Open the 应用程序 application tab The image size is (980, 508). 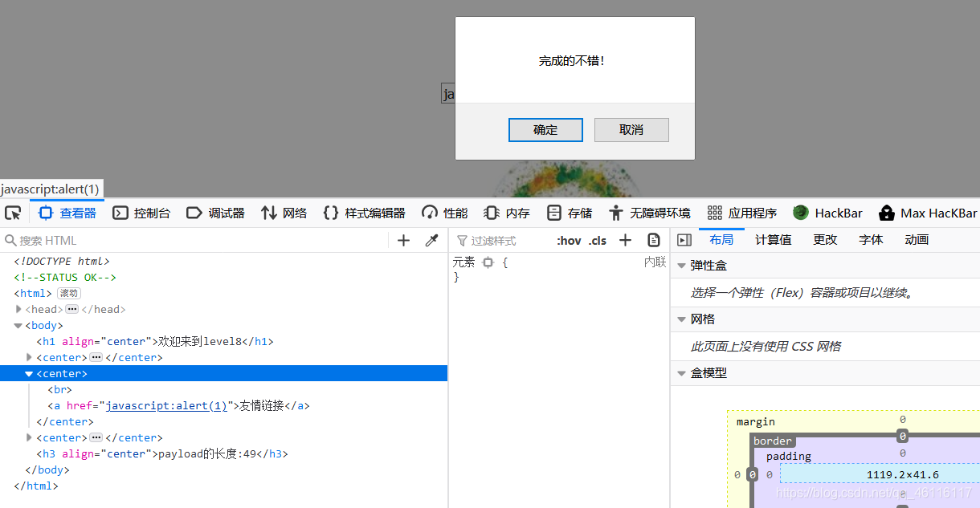click(742, 213)
